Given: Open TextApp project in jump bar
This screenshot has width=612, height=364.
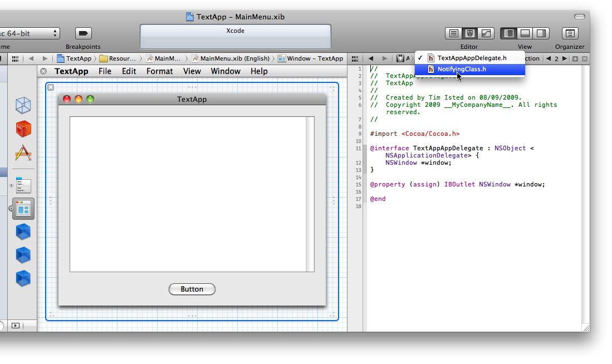Looking at the screenshot, I should tap(74, 58).
